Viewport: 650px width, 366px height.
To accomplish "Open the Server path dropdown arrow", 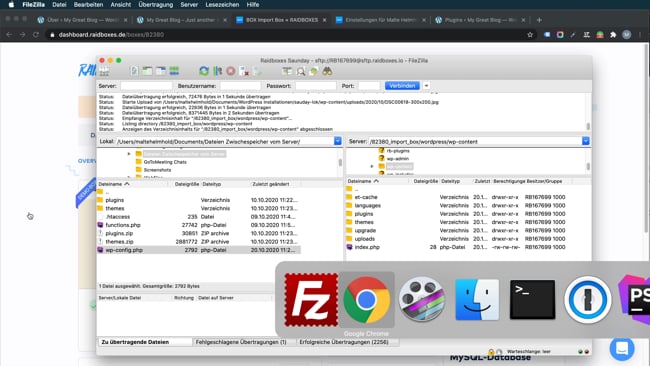I will [585, 141].
